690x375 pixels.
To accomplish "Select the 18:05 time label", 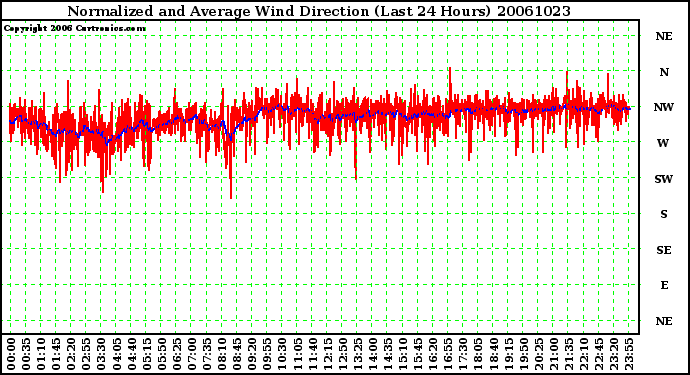I will (478, 354).
